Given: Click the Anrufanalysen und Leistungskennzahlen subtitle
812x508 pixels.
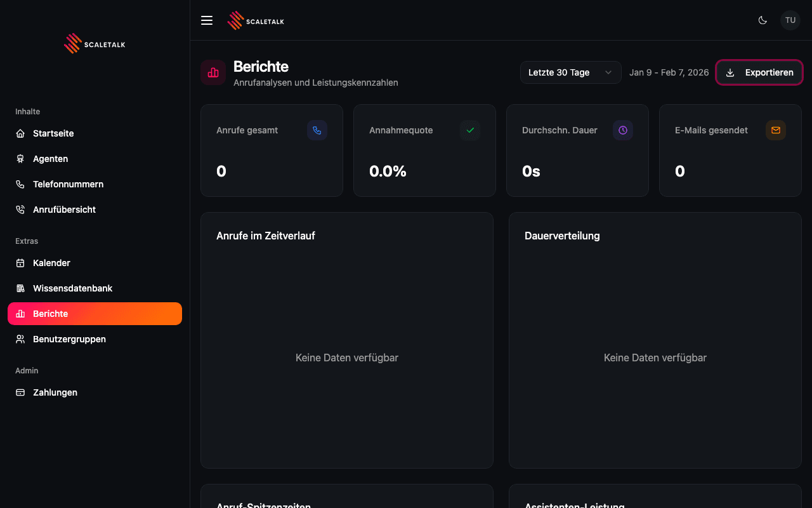Looking at the screenshot, I should click(x=316, y=83).
